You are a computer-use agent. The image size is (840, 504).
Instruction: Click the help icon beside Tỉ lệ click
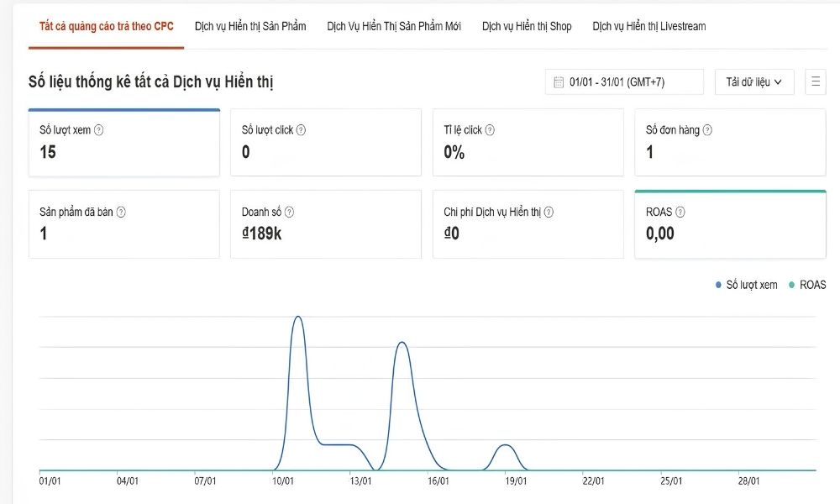tap(490, 130)
